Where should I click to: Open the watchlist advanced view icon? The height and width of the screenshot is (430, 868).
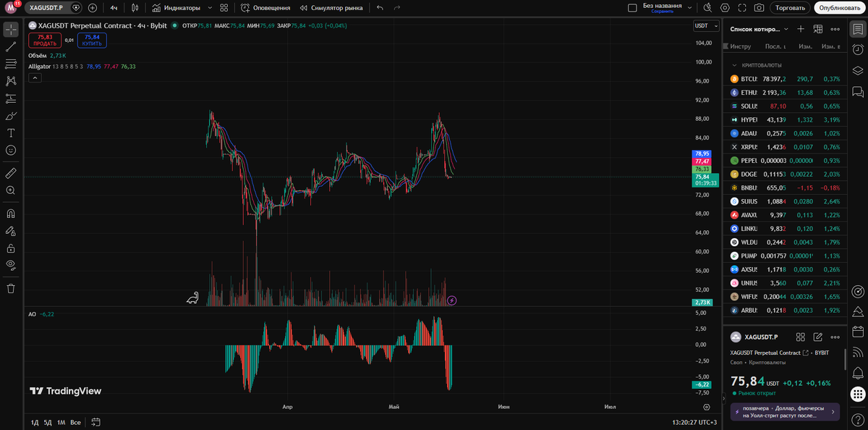click(818, 29)
